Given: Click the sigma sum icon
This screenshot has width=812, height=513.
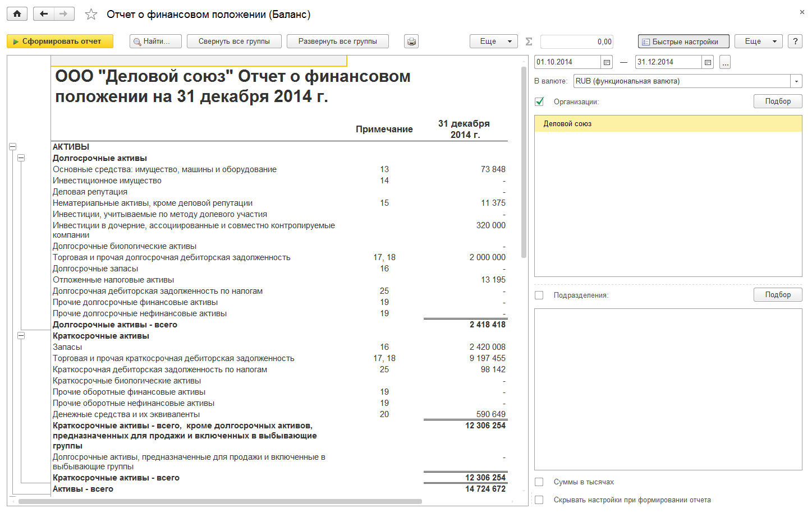Looking at the screenshot, I should 529,41.
